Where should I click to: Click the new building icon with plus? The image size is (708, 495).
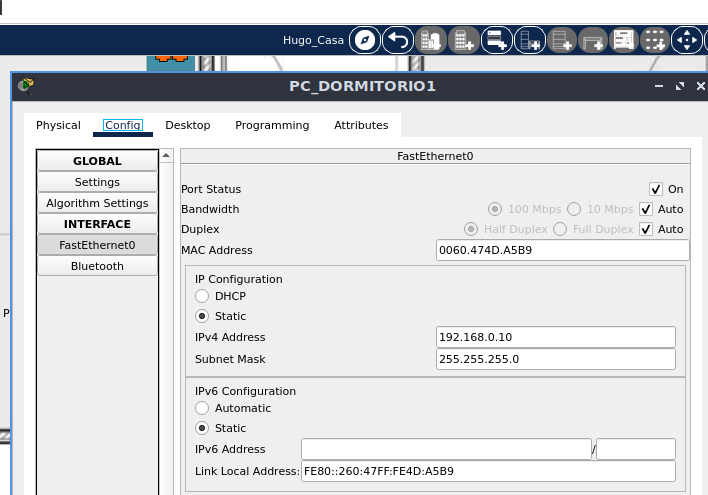coord(464,41)
